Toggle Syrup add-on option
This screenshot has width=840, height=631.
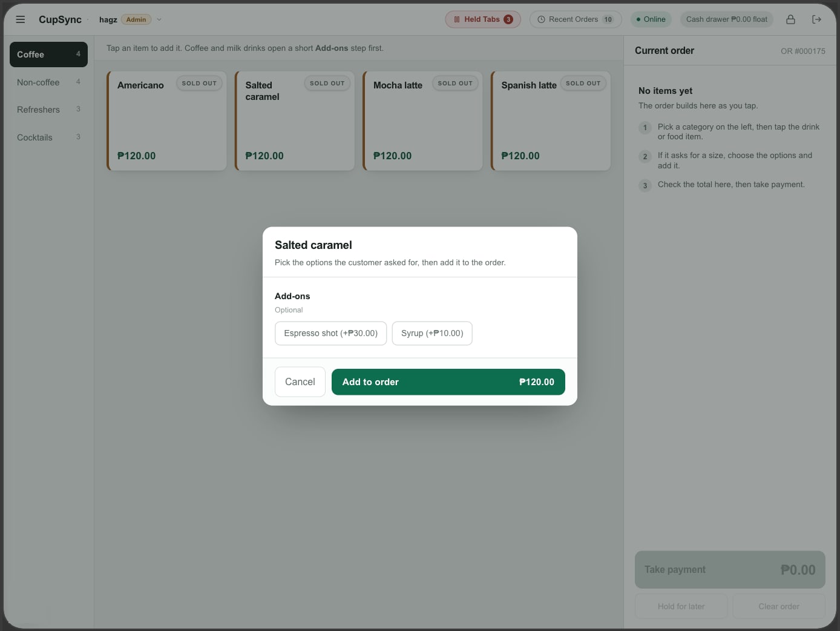(x=432, y=333)
